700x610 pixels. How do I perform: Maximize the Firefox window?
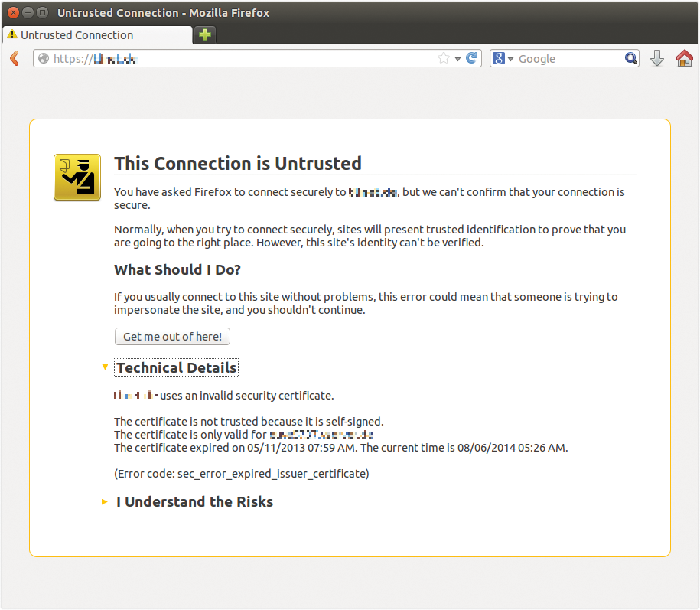pyautogui.click(x=42, y=13)
